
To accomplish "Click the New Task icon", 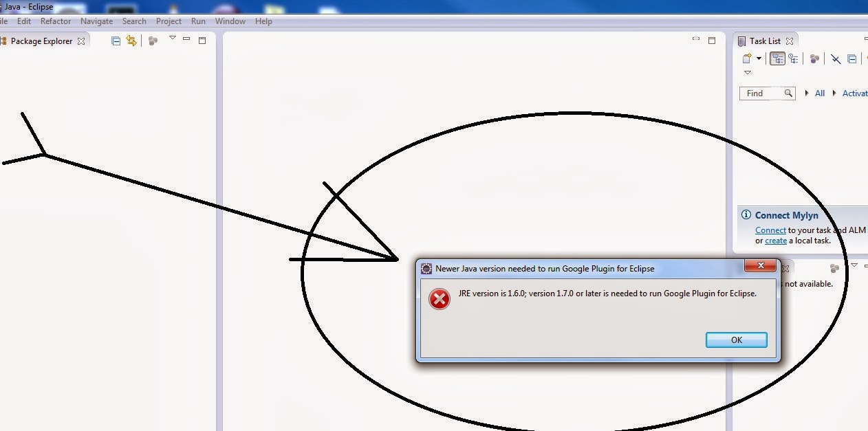I will pyautogui.click(x=747, y=59).
